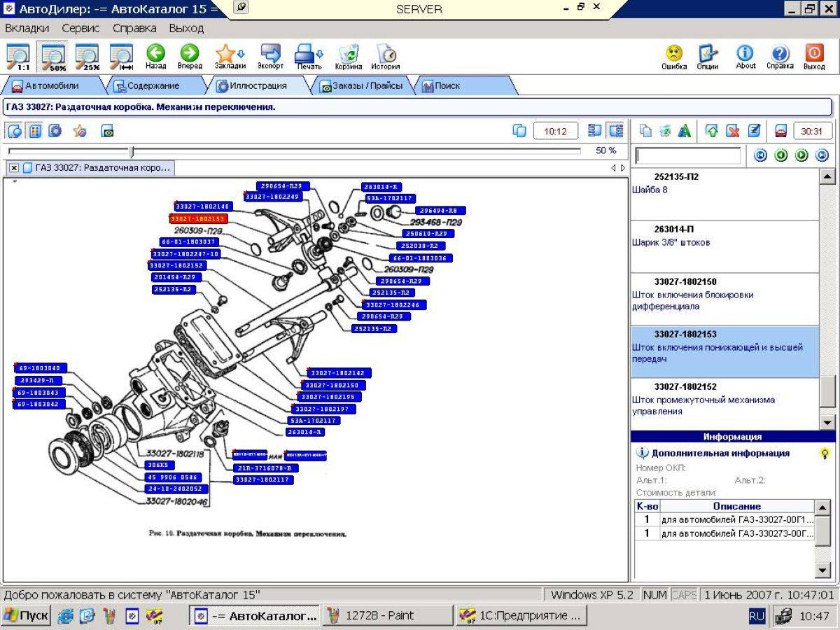Image resolution: width=840 pixels, height=630 pixels.
Task: Click the part search input field
Action: 687,155
